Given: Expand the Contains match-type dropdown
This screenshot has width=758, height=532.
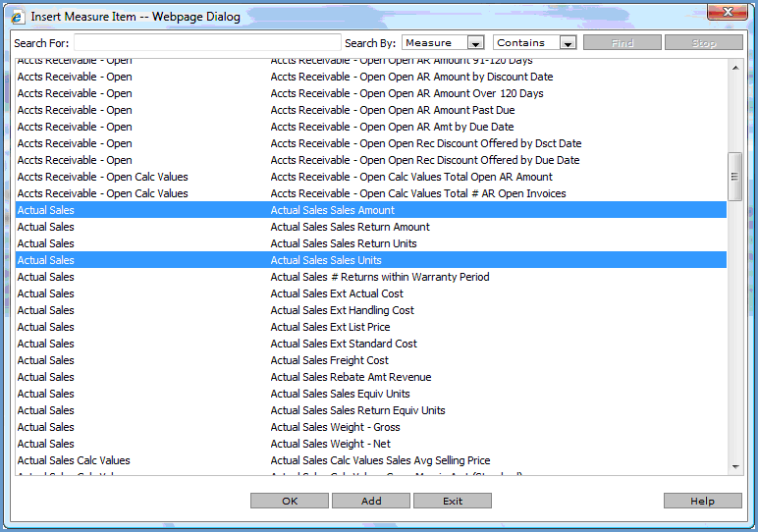Looking at the screenshot, I should (x=534, y=43).
